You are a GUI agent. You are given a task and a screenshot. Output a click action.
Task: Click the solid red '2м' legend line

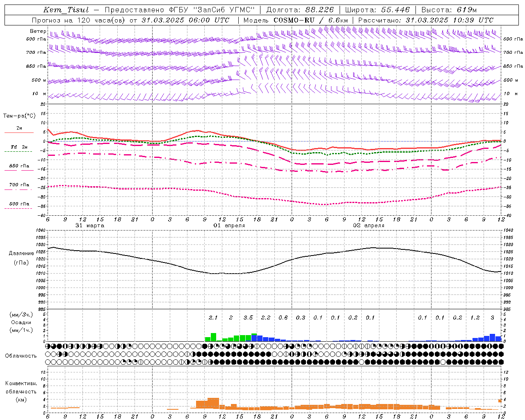tap(19, 132)
